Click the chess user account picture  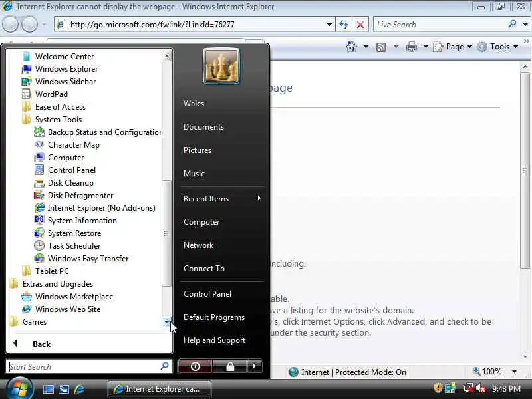click(221, 66)
